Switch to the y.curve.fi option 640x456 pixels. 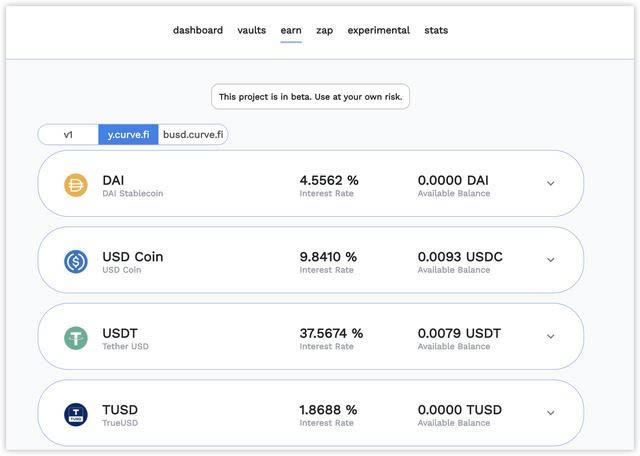coord(128,134)
